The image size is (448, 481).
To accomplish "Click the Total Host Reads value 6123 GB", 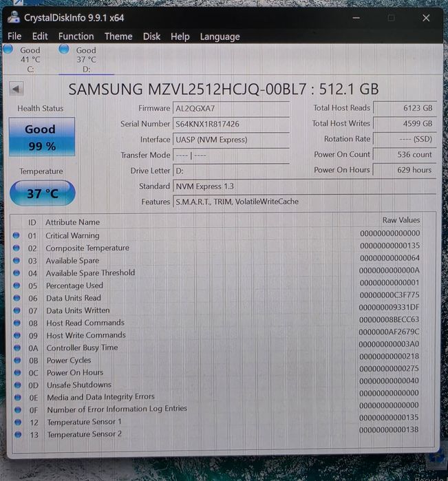I will (x=405, y=108).
